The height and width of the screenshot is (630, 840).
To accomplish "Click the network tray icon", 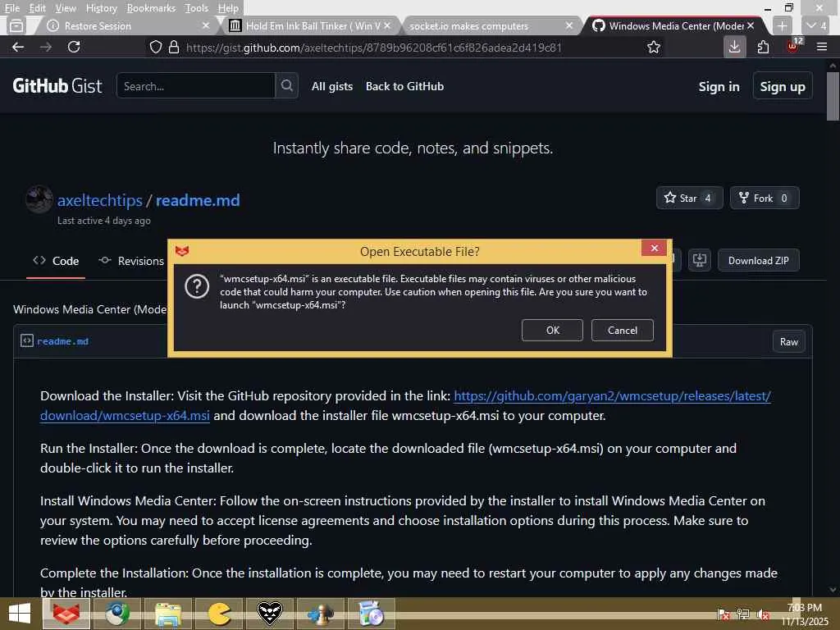I will click(743, 614).
